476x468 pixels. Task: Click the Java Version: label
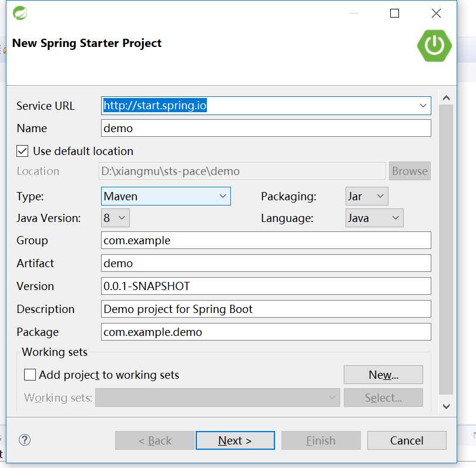(x=49, y=218)
